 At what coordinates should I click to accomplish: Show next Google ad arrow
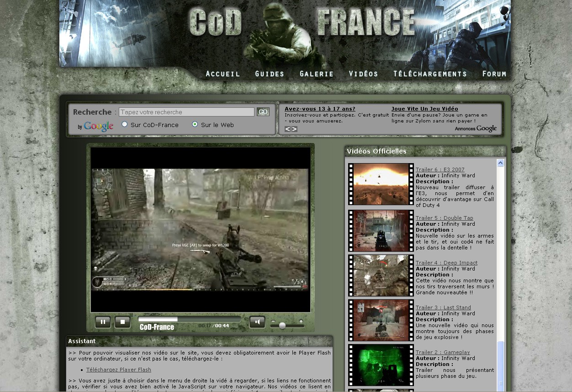tap(294, 129)
